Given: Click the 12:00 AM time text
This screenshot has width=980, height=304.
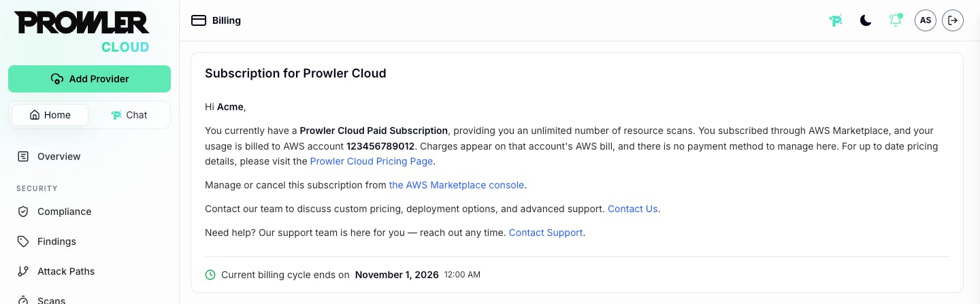Looking at the screenshot, I should coord(462,275).
